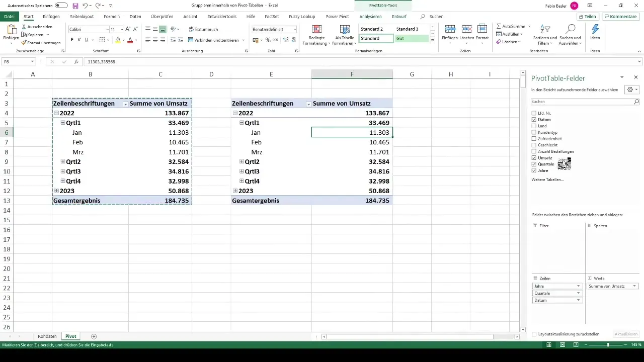Image resolution: width=644 pixels, height=362 pixels.
Task: Increase font size with larger A icon
Action: coord(128,29)
